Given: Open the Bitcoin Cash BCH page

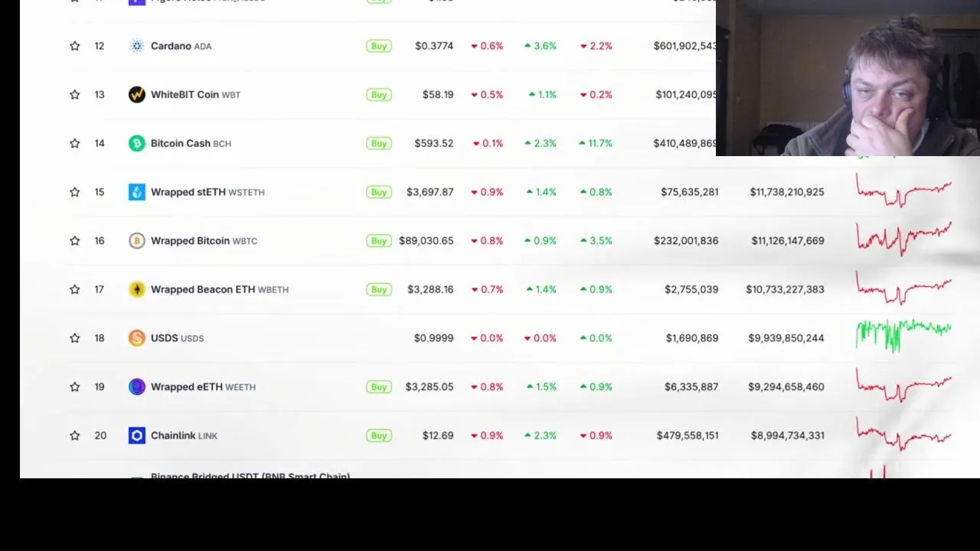Looking at the screenshot, I should coord(191,143).
